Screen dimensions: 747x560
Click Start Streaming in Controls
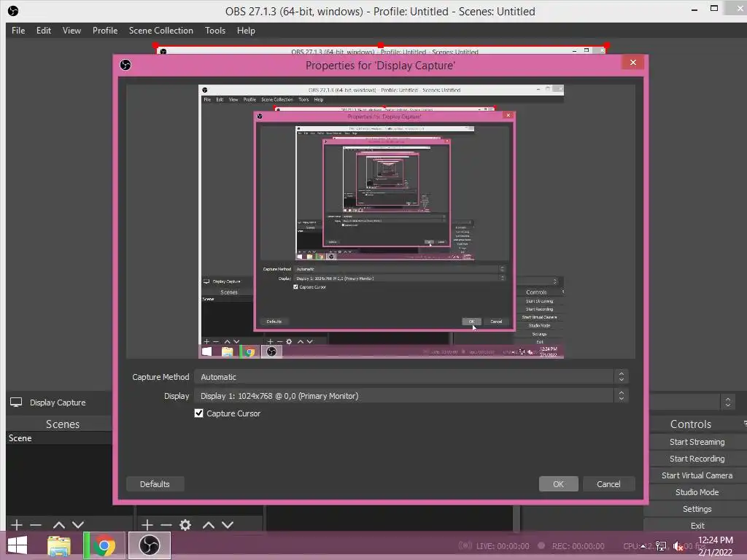697,442
